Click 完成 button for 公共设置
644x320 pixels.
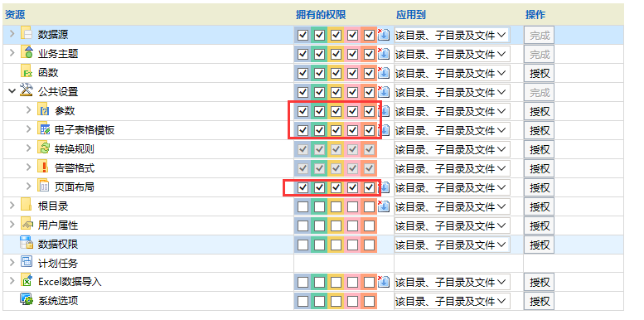click(x=540, y=92)
